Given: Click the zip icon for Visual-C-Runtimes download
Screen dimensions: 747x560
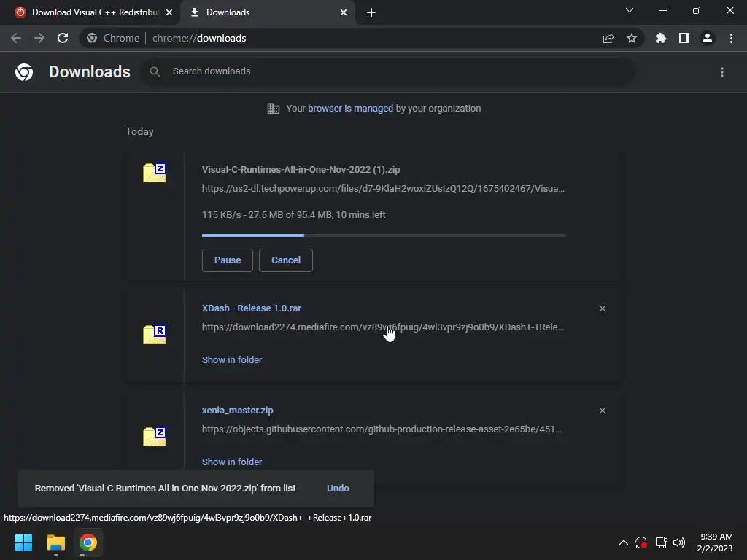Looking at the screenshot, I should coord(155,173).
